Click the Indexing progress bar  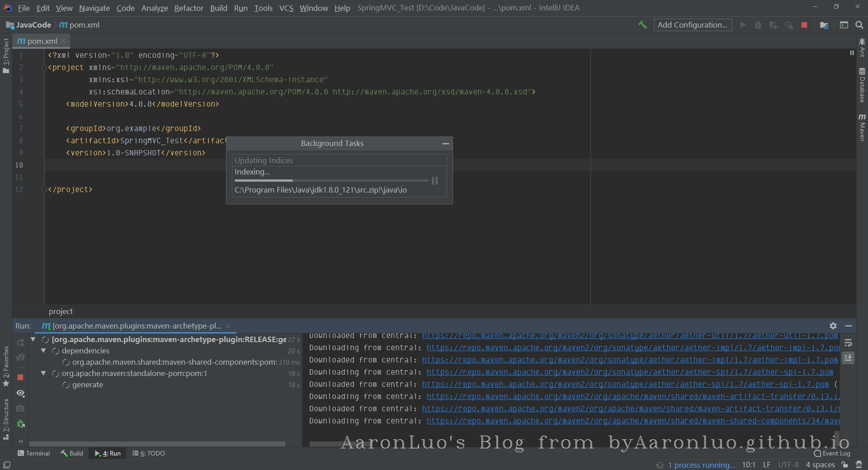[x=331, y=180]
